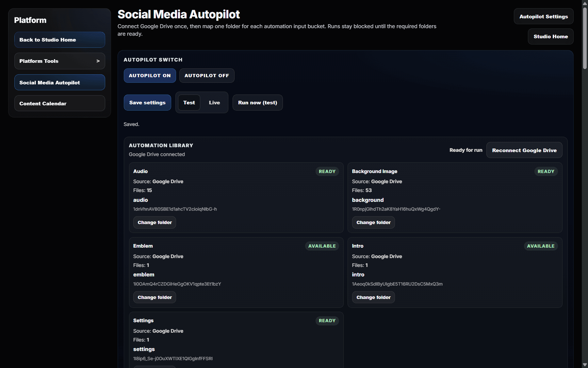
Task: Select Social Media Autopilot in the sidebar
Action: click(x=59, y=82)
